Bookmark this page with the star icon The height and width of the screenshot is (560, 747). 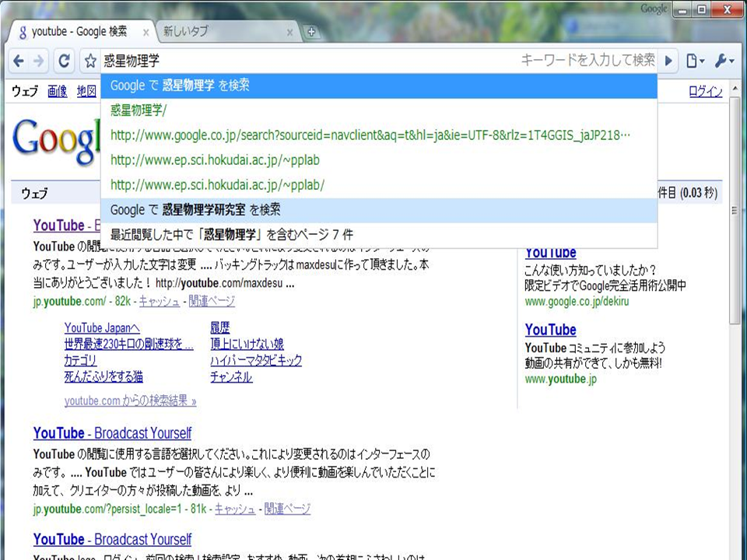pyautogui.click(x=90, y=61)
